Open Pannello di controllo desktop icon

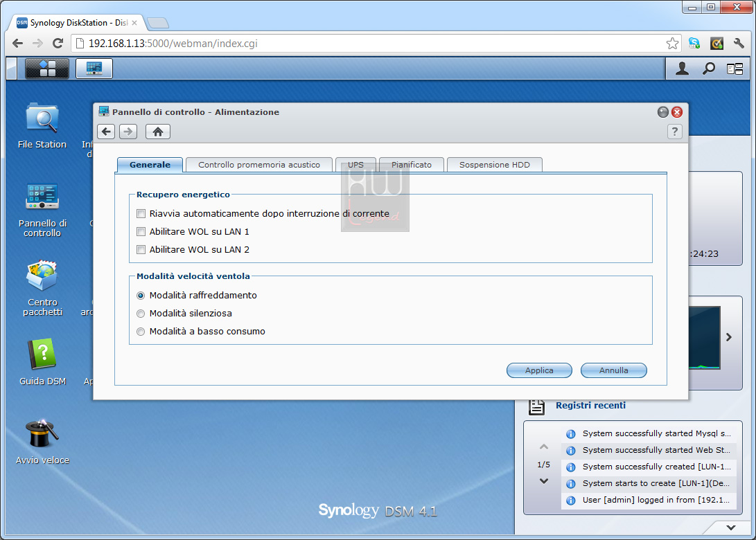(42, 210)
